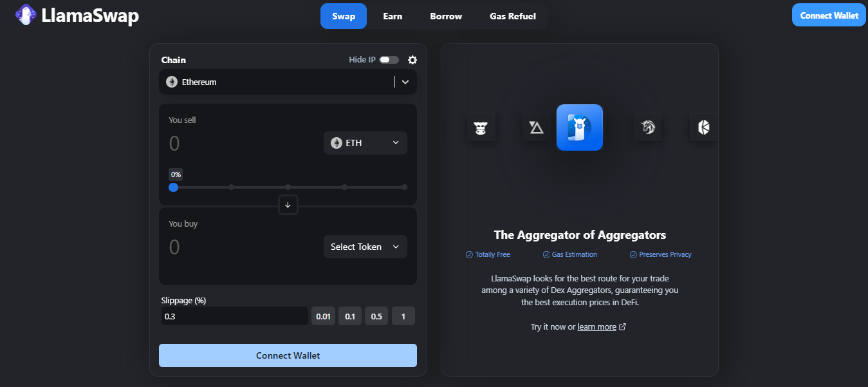
Task: Switch to the Earn tab
Action: (x=392, y=16)
